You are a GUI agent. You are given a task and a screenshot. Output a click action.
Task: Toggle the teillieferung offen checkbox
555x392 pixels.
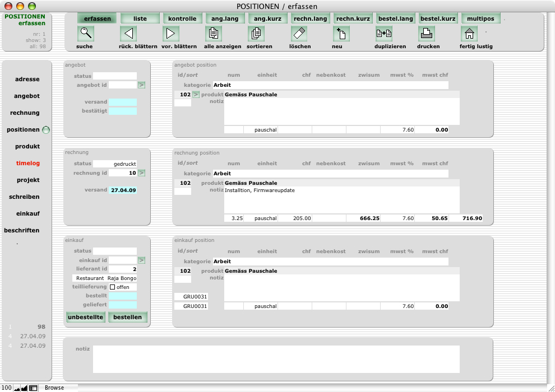pyautogui.click(x=113, y=287)
